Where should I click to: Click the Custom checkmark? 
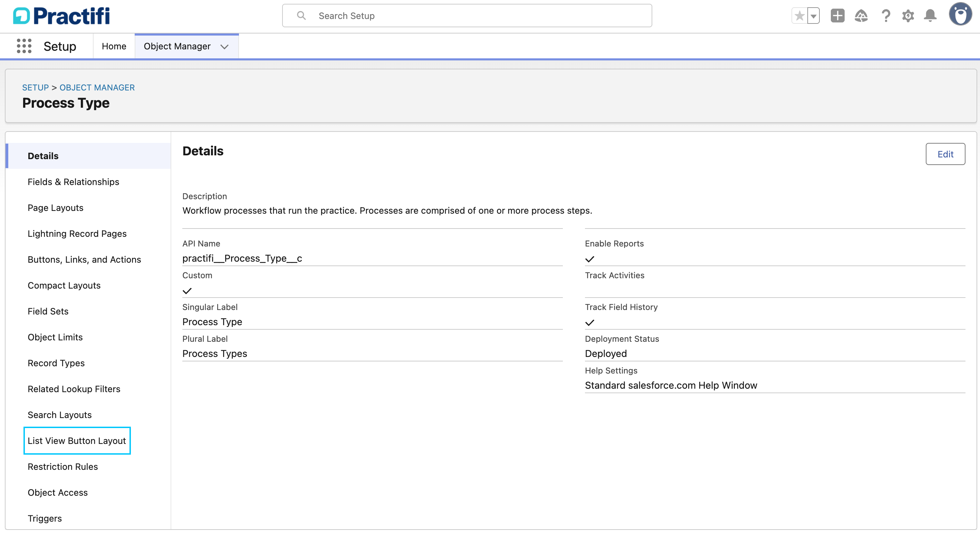tap(187, 291)
